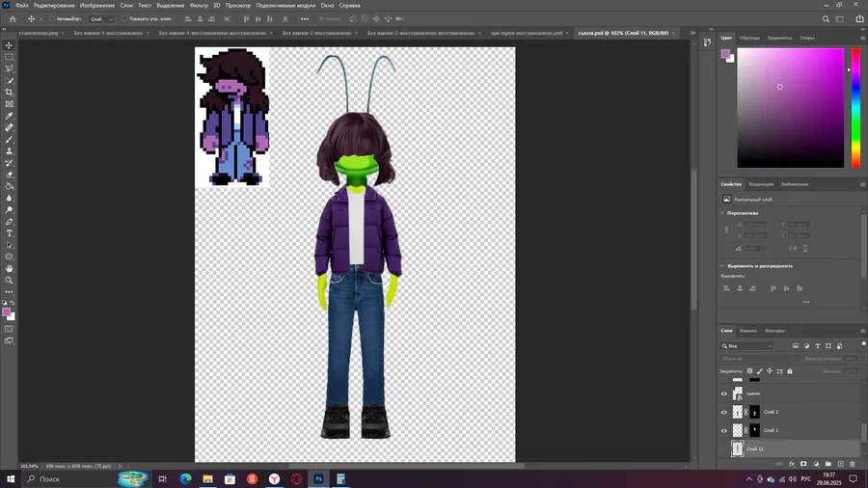Select the Pen tool
Image resolution: width=868 pixels, height=488 pixels.
point(9,221)
